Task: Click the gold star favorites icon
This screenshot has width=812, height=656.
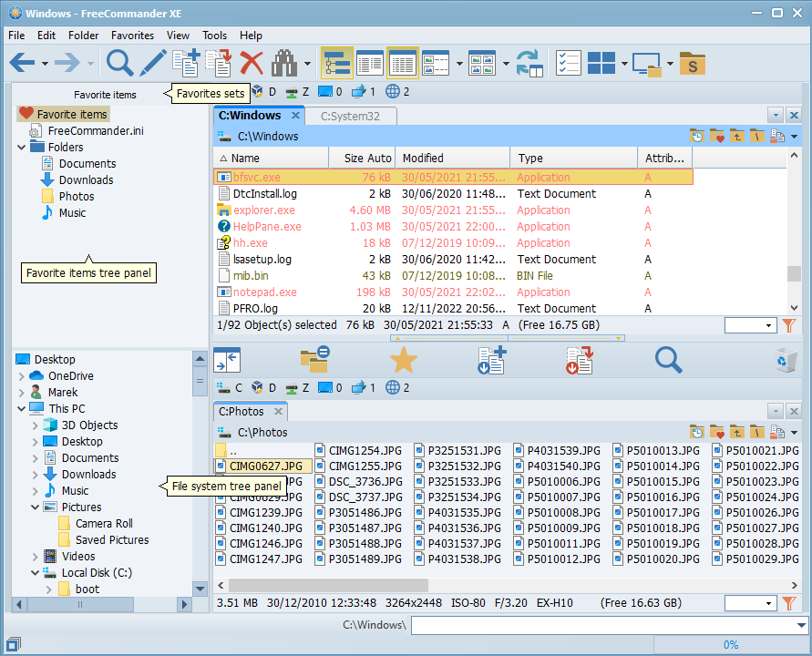Action: pyautogui.click(x=404, y=360)
